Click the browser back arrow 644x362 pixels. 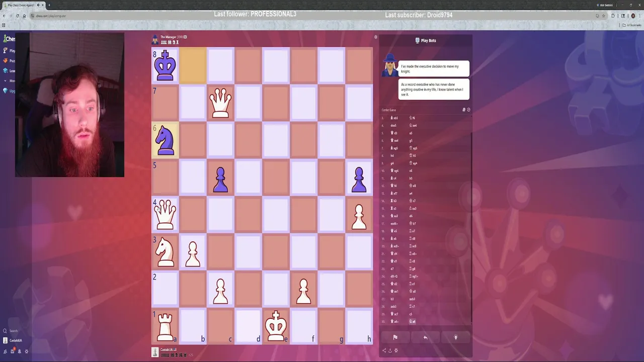pyautogui.click(x=4, y=16)
